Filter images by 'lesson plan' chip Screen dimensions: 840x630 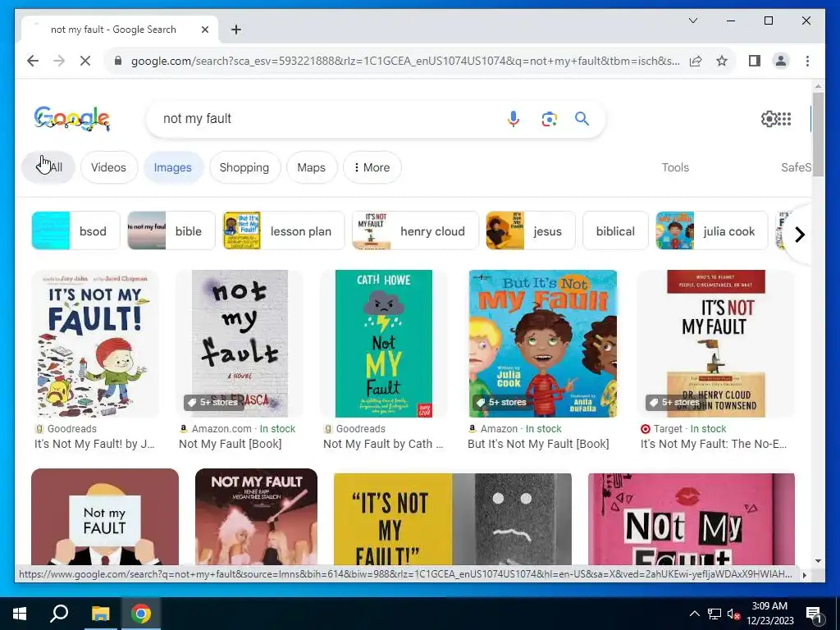click(x=283, y=231)
